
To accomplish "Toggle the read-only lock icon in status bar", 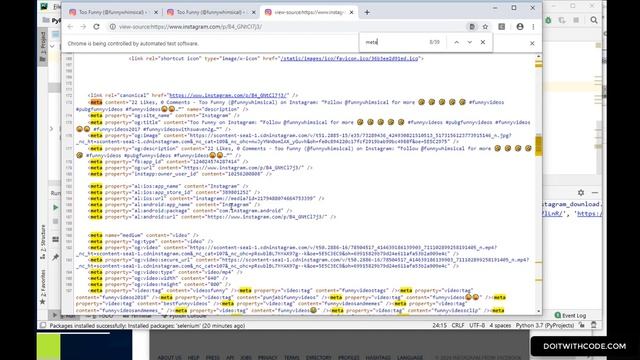I will click(582, 325).
